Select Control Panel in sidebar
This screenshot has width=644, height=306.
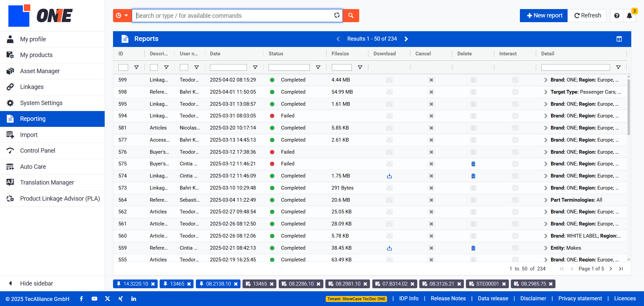pos(52,151)
